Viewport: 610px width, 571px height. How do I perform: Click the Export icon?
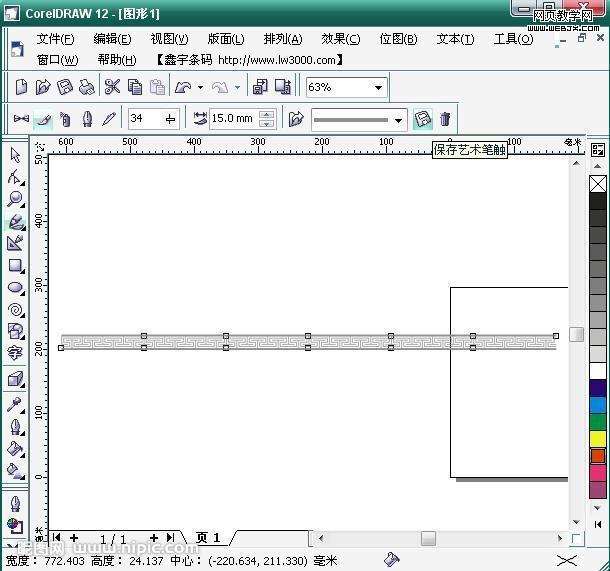pyautogui.click(x=283, y=86)
